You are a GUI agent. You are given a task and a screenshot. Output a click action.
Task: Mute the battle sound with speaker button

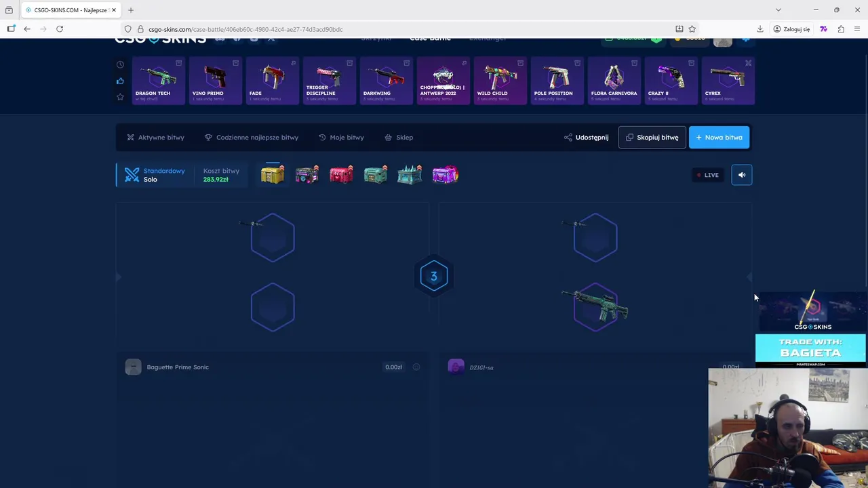[742, 175]
